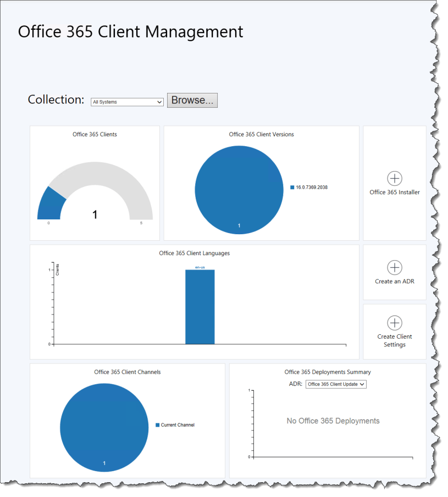Screen dimensions: 448x497
Task: Click the "Current Channel" legend text
Action: point(178,425)
